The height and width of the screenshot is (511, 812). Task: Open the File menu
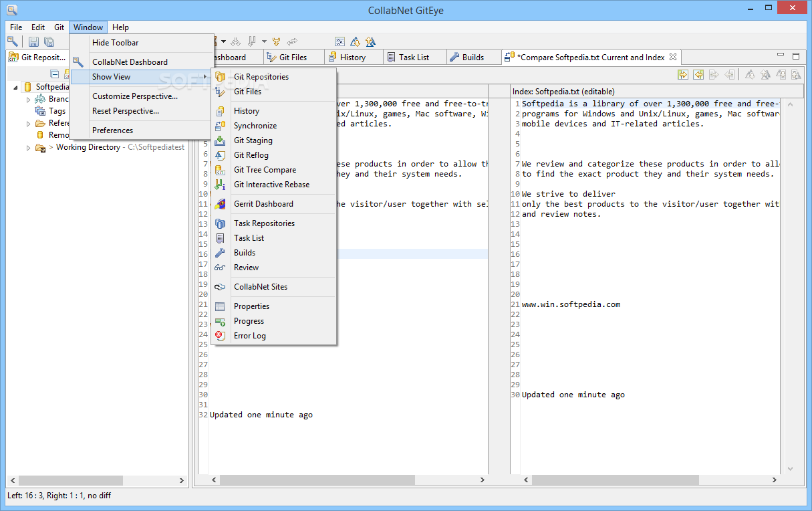coord(16,27)
